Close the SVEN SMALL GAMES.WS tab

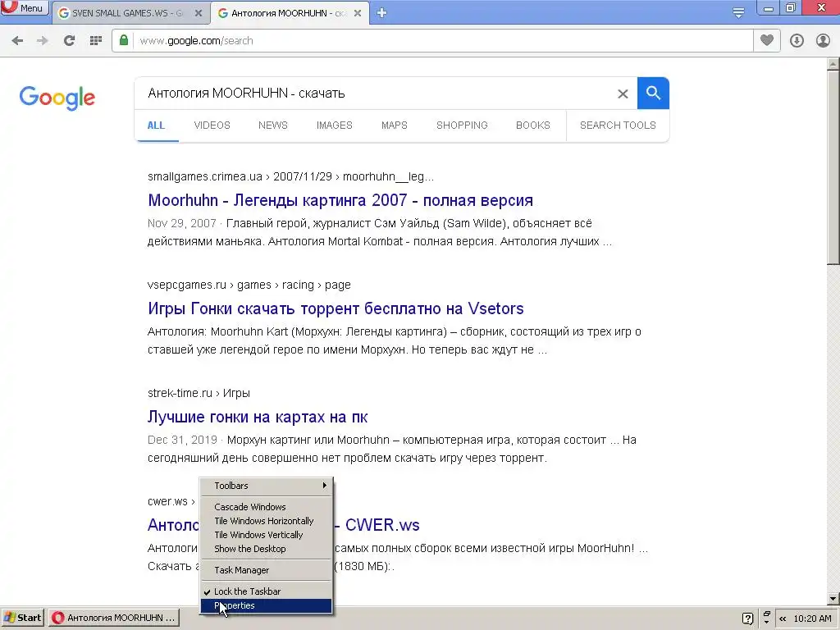click(x=199, y=13)
